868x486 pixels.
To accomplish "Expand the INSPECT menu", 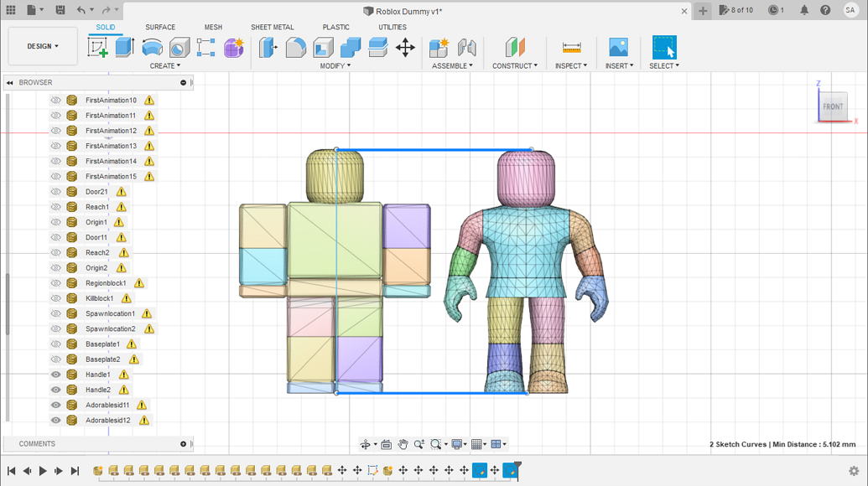I will point(571,66).
